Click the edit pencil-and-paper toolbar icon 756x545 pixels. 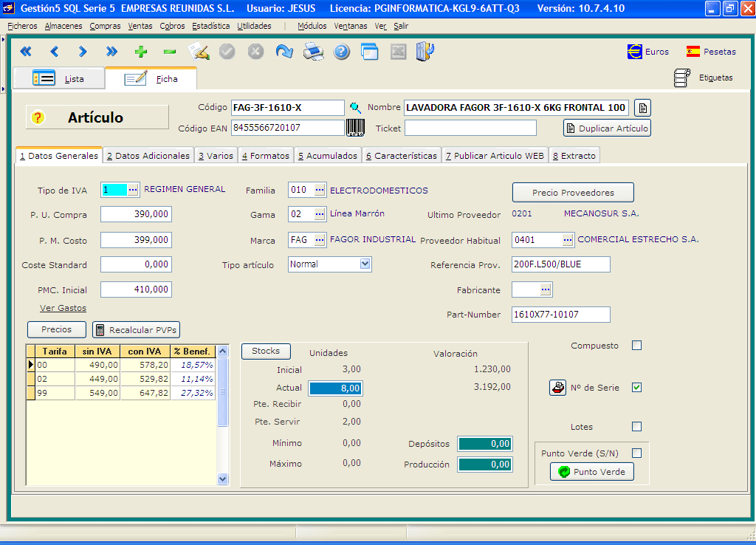pos(199,52)
